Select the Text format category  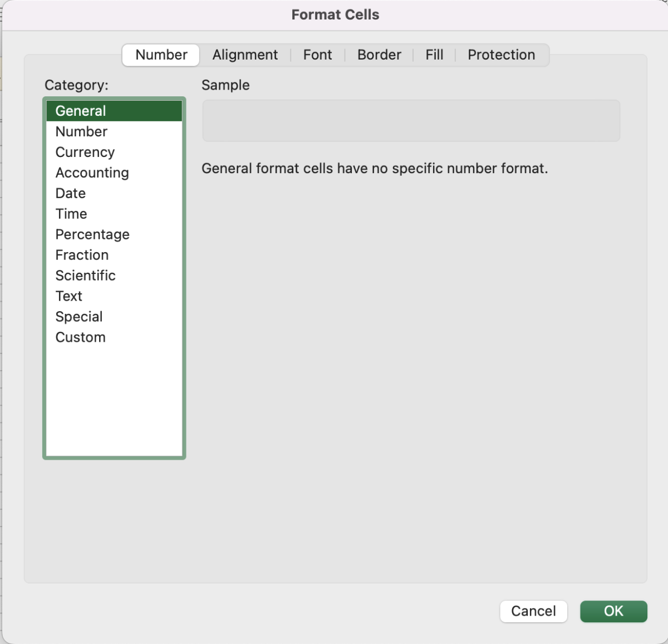pos(68,296)
